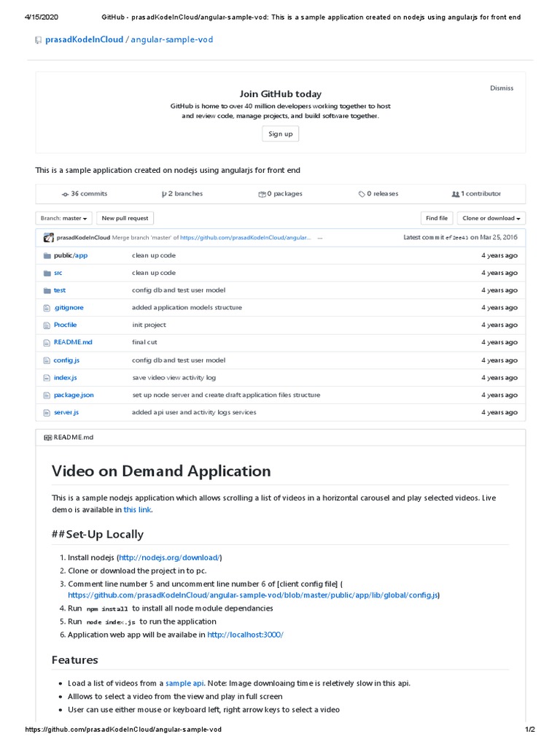Screen dimensions: 560x747
Task: Click the folder icon for test
Action: click(x=47, y=290)
